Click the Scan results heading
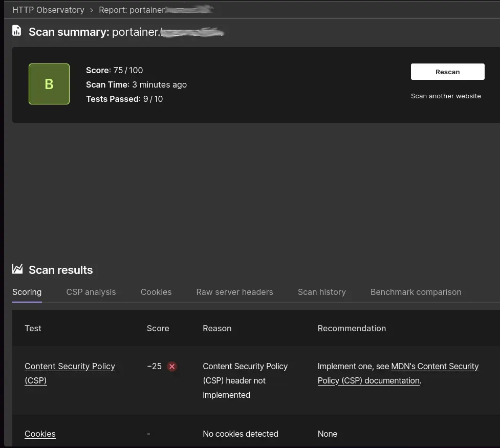This screenshot has height=448, width=500. point(60,270)
